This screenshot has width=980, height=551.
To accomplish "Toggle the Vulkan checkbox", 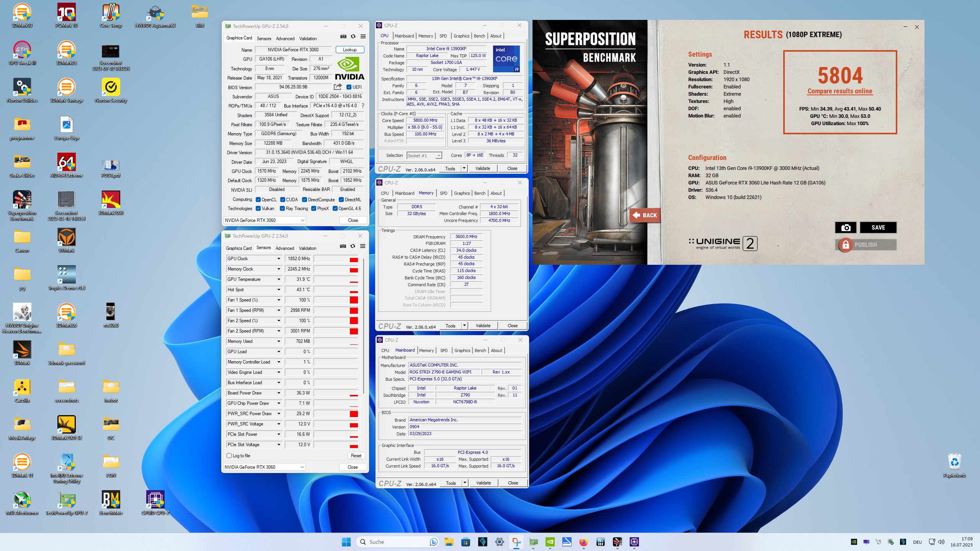I will [x=258, y=209].
